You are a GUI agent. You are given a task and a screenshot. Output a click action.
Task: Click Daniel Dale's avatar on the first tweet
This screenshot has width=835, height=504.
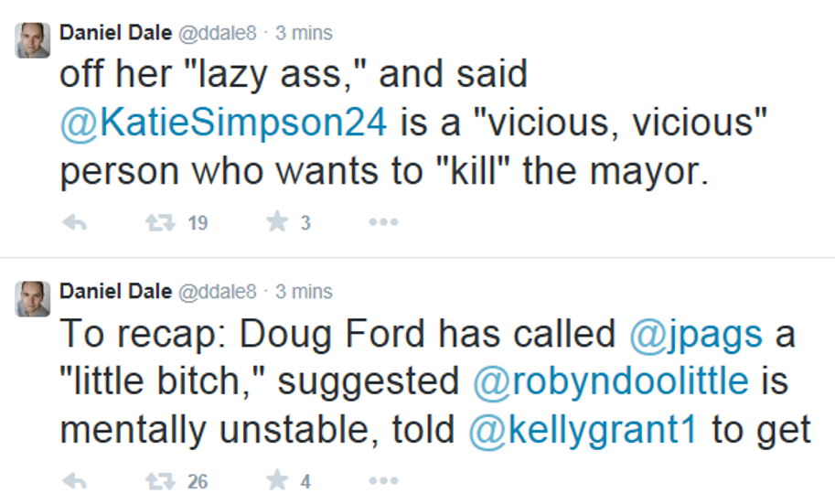click(32, 39)
